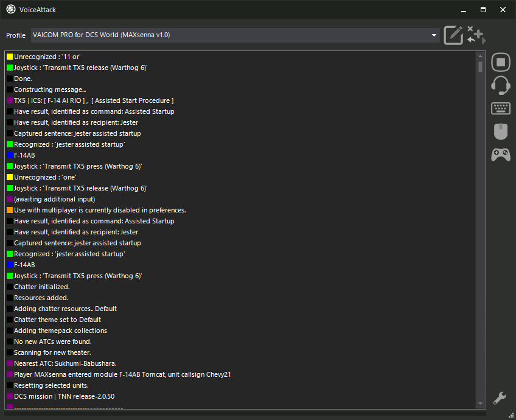Image resolution: width=516 pixels, height=420 pixels.
Task: Click the "Profile" label
Action: point(16,35)
